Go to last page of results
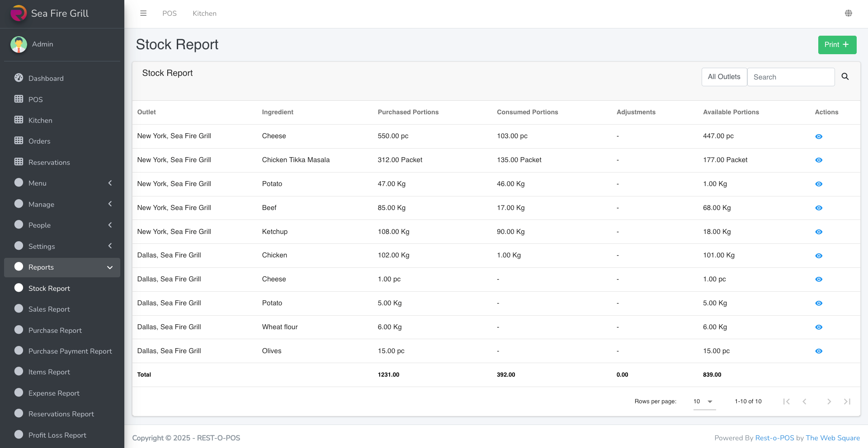The width and height of the screenshot is (868, 448). (847, 401)
